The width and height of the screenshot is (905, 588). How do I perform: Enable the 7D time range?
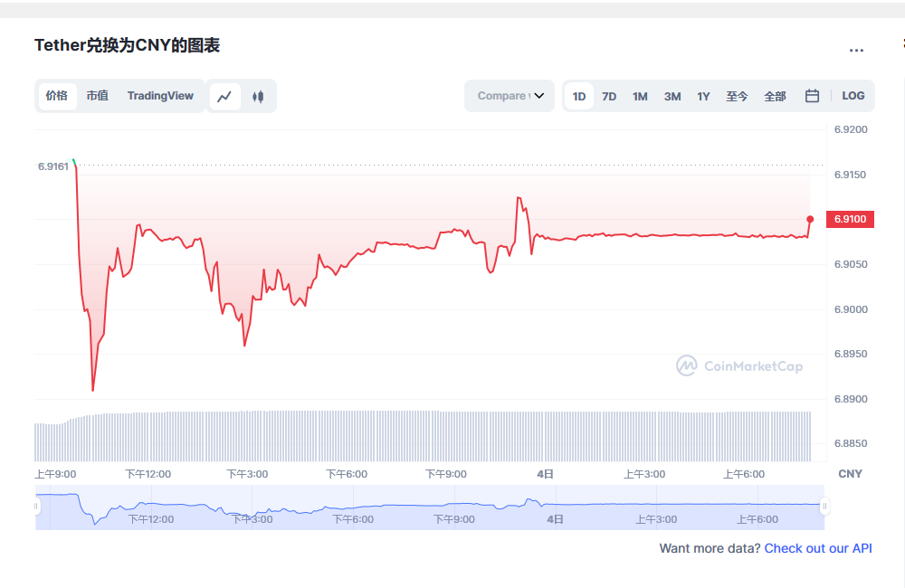point(608,95)
